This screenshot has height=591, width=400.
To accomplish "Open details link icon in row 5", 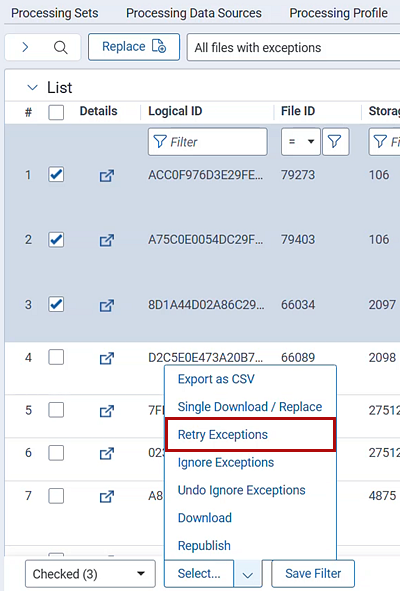I will [107, 410].
